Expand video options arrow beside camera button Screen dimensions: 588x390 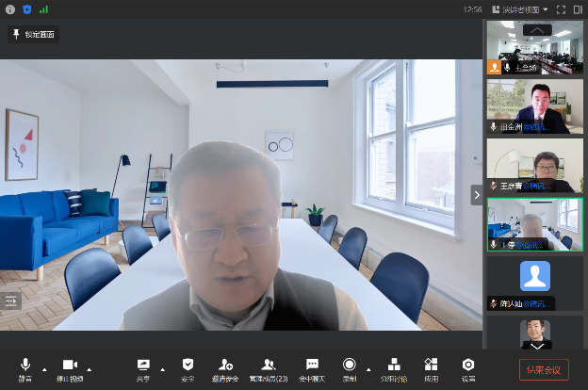(89, 369)
